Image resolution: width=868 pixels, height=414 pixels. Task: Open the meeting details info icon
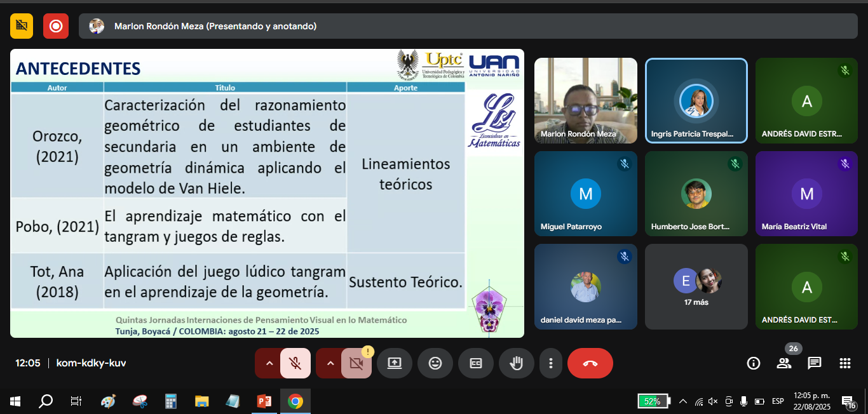point(754,363)
